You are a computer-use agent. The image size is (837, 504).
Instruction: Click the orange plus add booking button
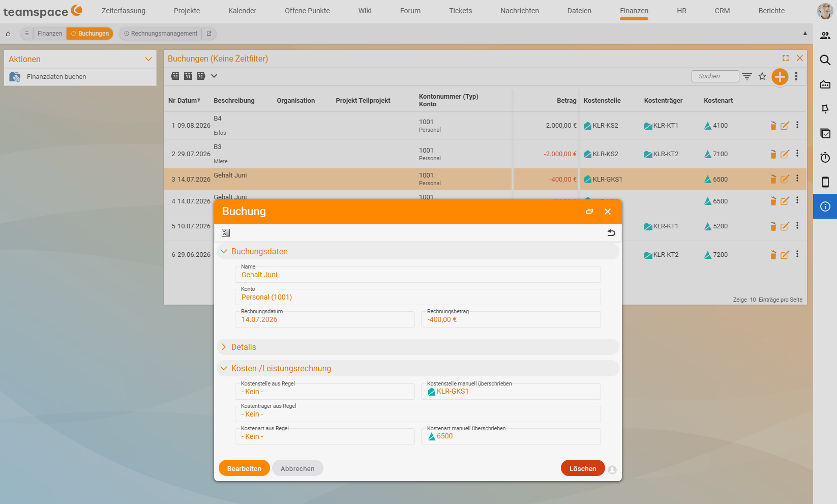[780, 76]
